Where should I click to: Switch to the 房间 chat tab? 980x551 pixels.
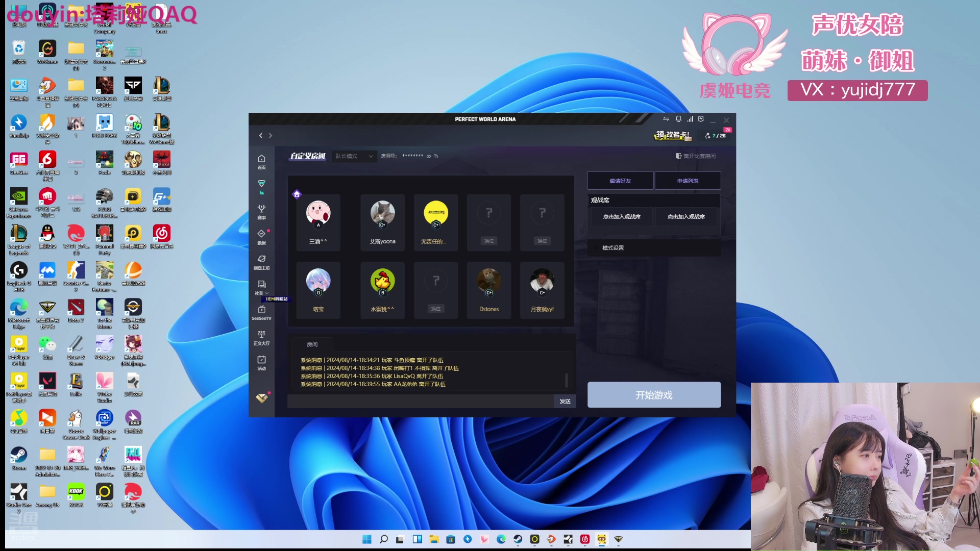312,344
